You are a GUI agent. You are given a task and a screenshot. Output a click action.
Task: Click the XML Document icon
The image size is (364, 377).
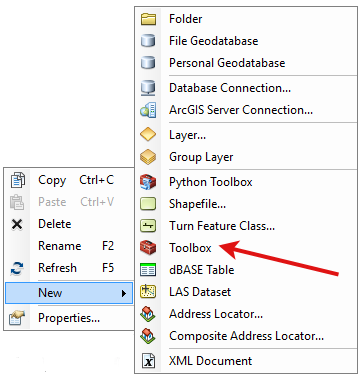point(148,361)
